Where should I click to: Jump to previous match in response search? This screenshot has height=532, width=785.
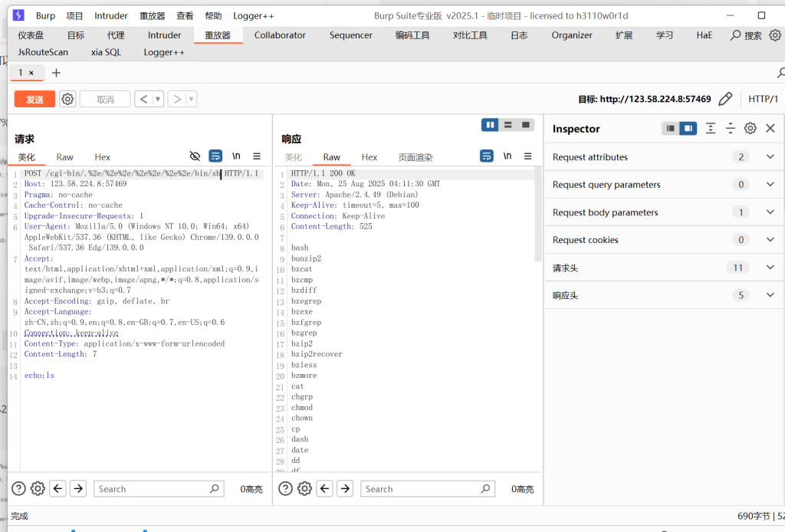coord(325,488)
